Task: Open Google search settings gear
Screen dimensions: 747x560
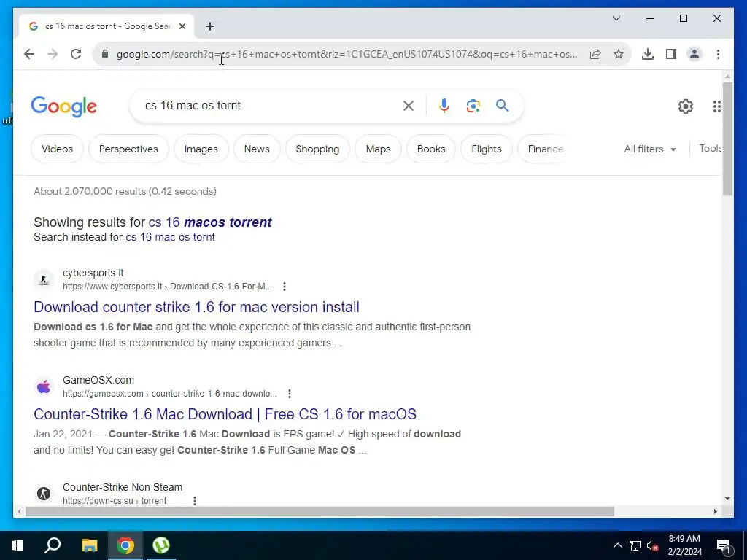Action: [685, 106]
